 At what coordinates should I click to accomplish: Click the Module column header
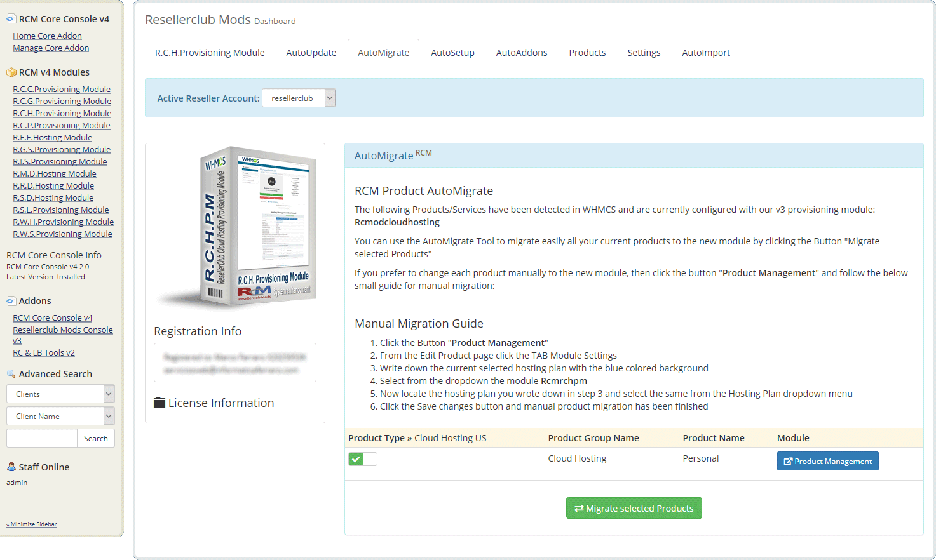793,438
